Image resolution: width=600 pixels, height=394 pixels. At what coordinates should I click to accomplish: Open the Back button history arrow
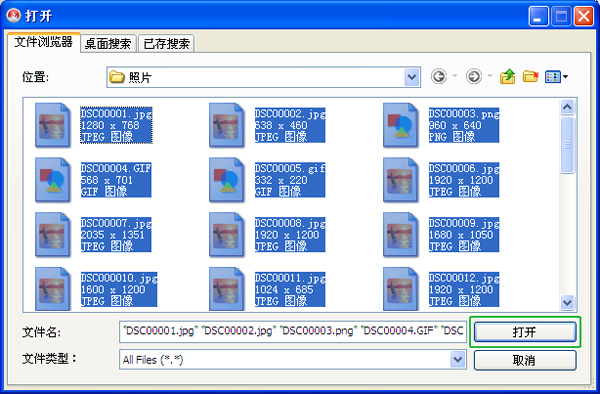tap(455, 76)
